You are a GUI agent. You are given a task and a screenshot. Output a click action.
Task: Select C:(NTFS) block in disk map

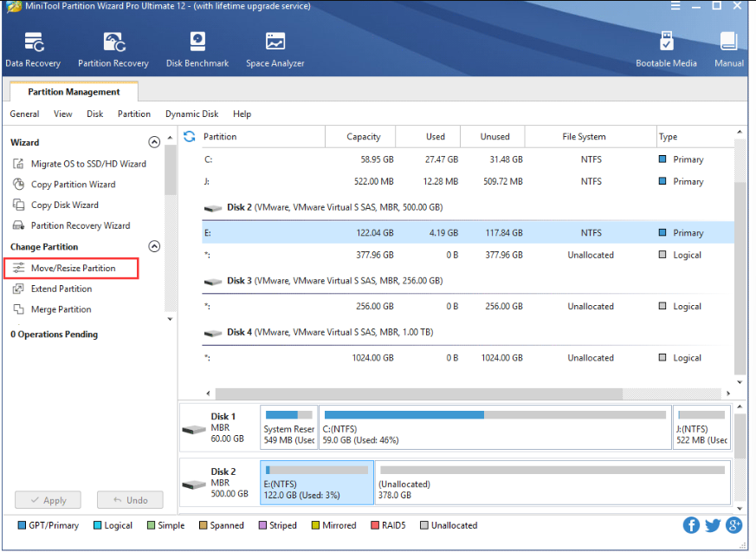coord(494,427)
